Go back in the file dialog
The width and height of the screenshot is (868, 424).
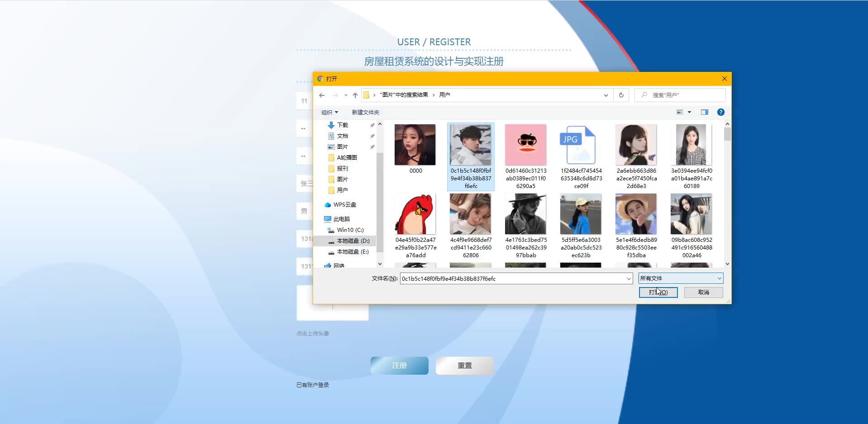[x=322, y=95]
